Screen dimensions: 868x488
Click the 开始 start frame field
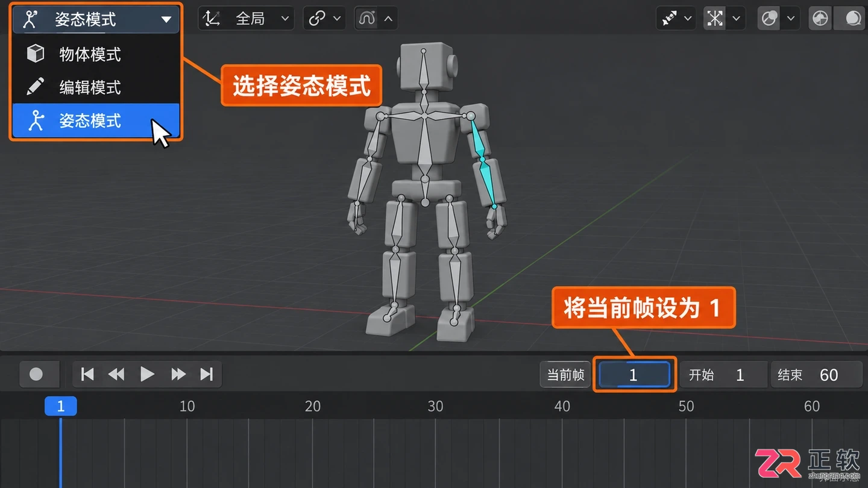tap(723, 375)
